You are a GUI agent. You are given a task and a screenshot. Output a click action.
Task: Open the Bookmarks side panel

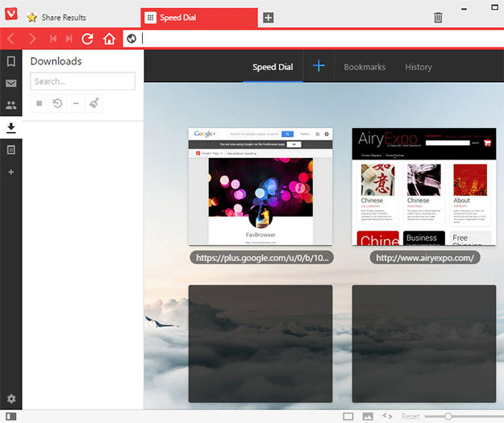(11, 61)
